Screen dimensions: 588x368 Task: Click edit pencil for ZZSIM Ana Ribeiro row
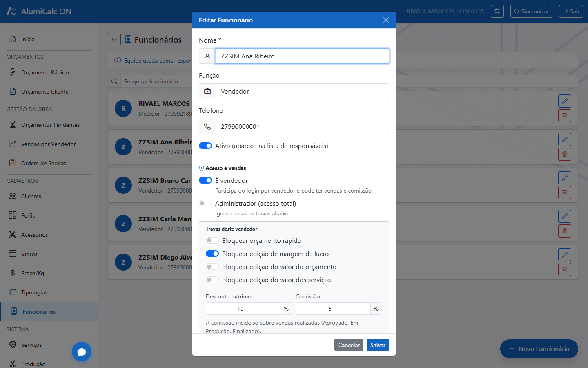tap(565, 139)
